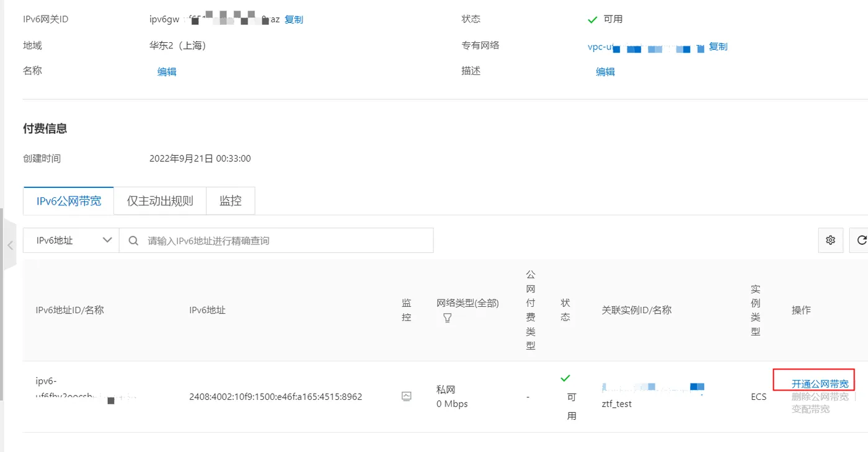The height and width of the screenshot is (452, 868).
Task: Copy the IPv6 gateway ID
Action: coord(294,19)
